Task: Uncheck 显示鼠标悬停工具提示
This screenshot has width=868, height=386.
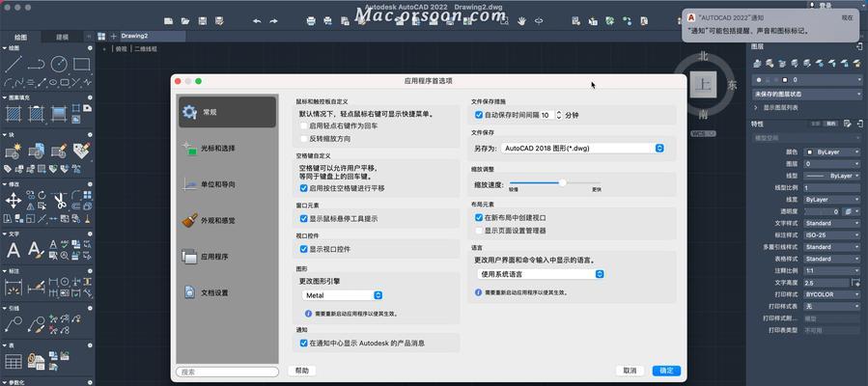Action: pyautogui.click(x=304, y=218)
